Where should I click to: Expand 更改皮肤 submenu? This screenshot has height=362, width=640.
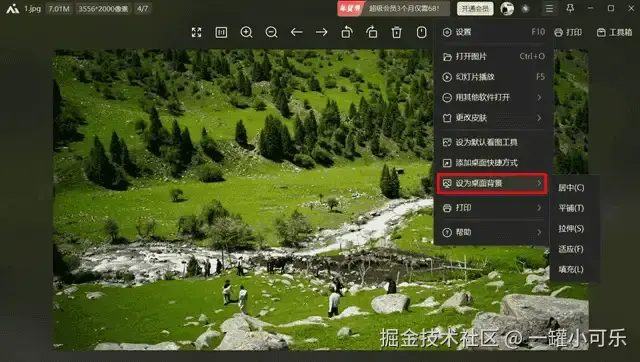(x=493, y=118)
